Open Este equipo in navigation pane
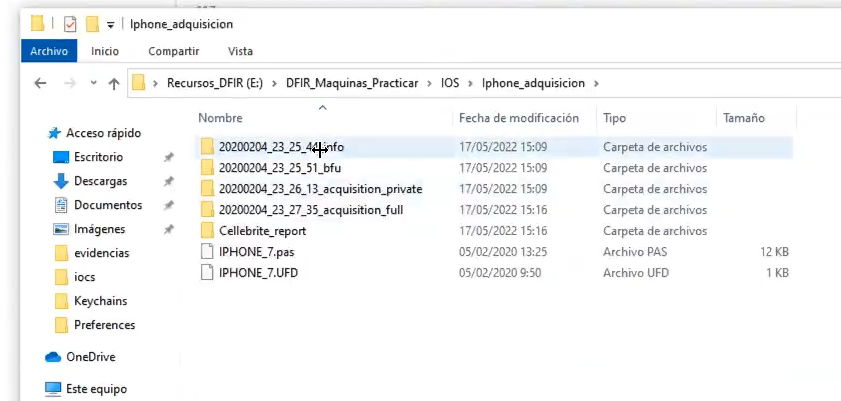Image resolution: width=841 pixels, height=401 pixels. pyautogui.click(x=97, y=389)
